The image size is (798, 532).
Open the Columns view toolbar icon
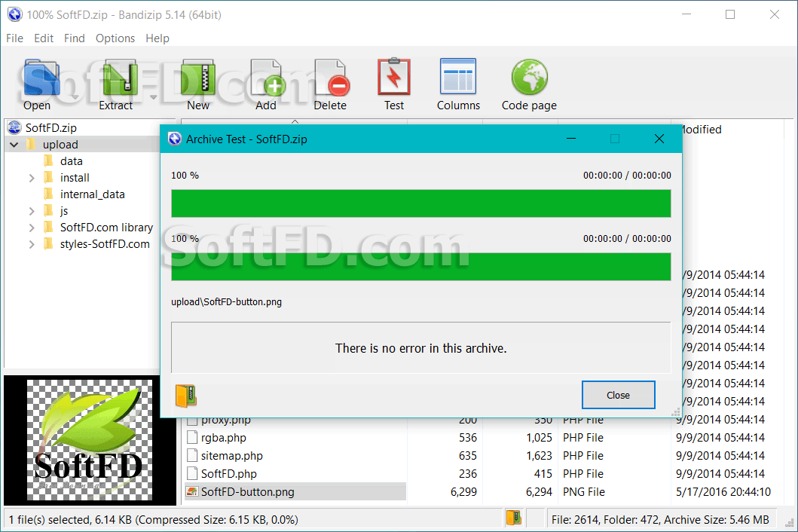[x=458, y=76]
